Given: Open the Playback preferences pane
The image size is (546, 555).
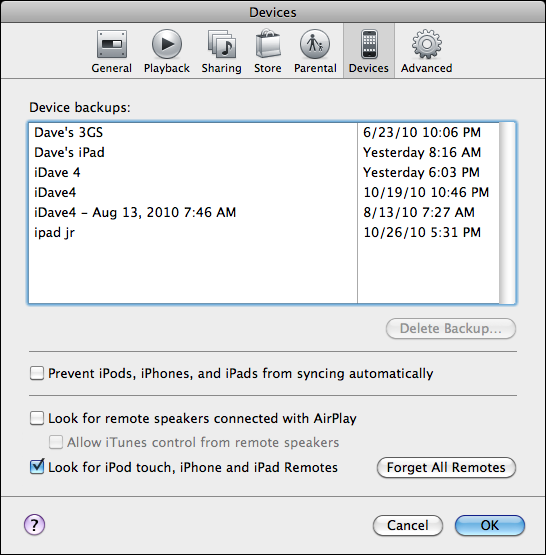Looking at the screenshot, I should coord(167,52).
